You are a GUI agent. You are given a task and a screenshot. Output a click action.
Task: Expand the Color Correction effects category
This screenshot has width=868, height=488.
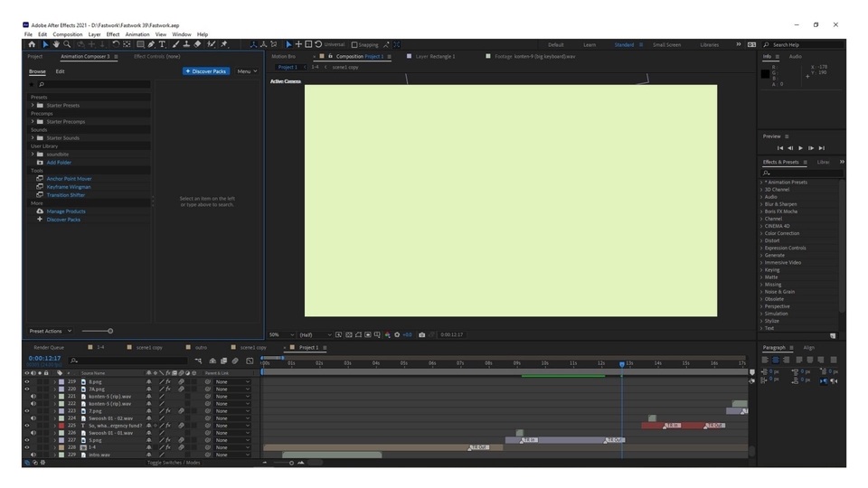[x=761, y=233]
